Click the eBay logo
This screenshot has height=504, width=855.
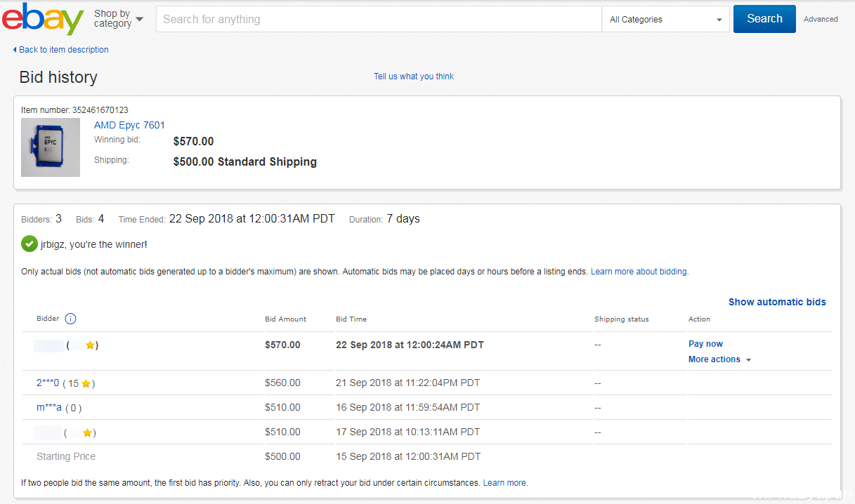(x=44, y=19)
